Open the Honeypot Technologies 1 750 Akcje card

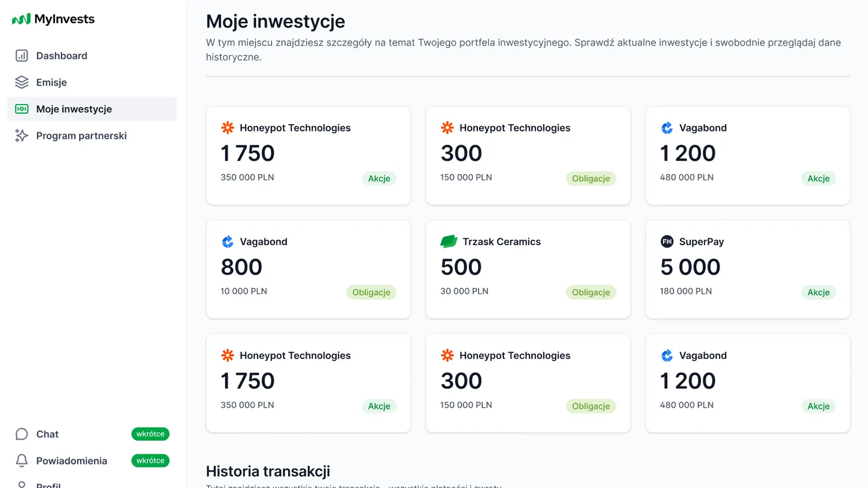click(308, 156)
